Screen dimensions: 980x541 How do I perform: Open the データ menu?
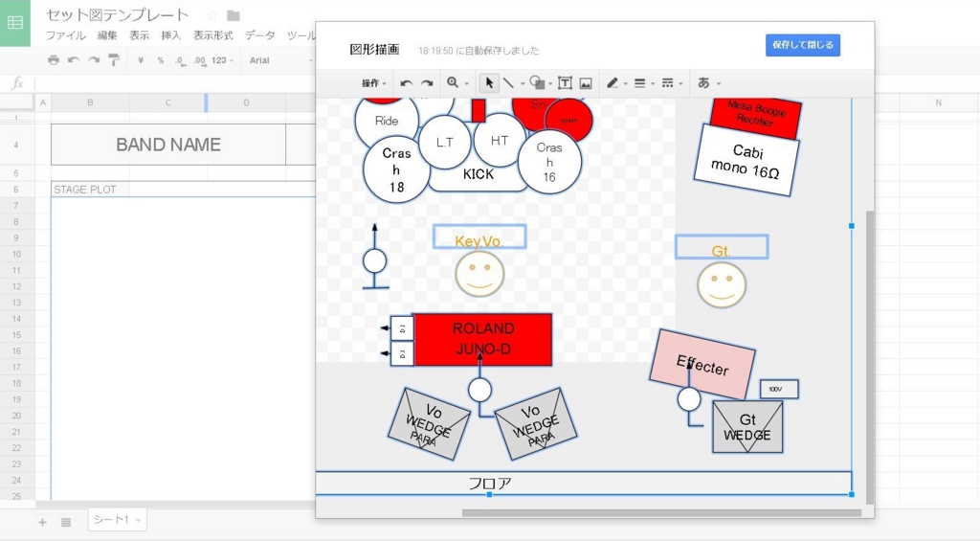(x=260, y=35)
